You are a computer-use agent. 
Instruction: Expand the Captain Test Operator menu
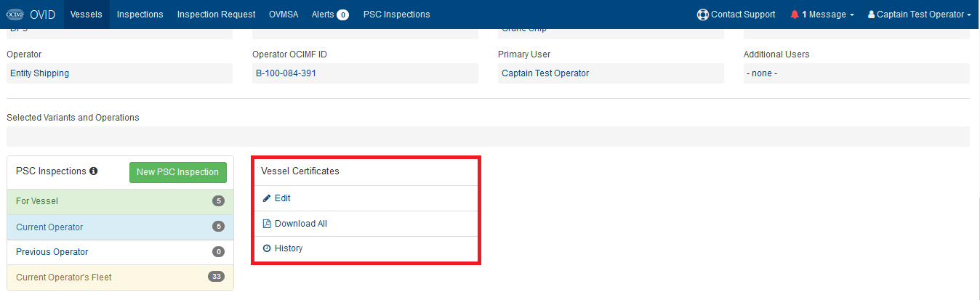pos(920,15)
